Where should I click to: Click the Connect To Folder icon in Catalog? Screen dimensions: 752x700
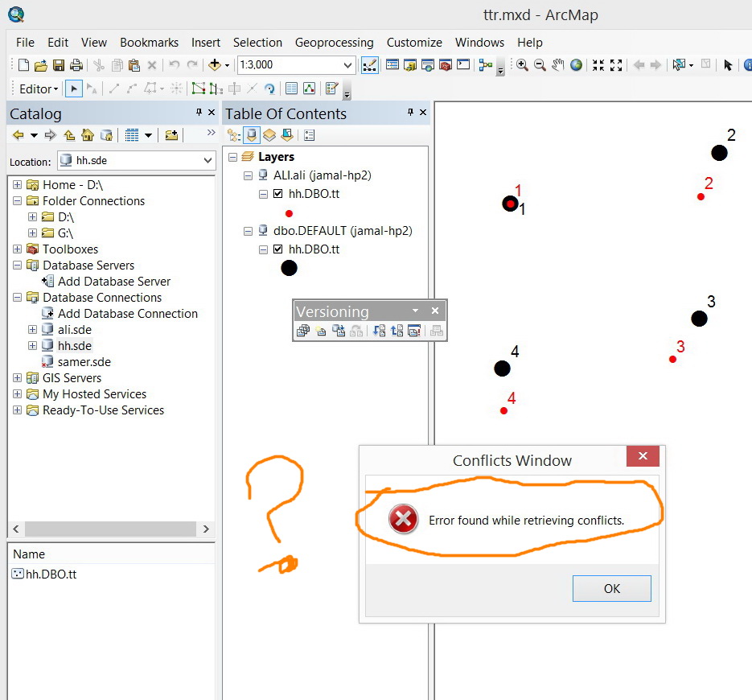click(171, 135)
